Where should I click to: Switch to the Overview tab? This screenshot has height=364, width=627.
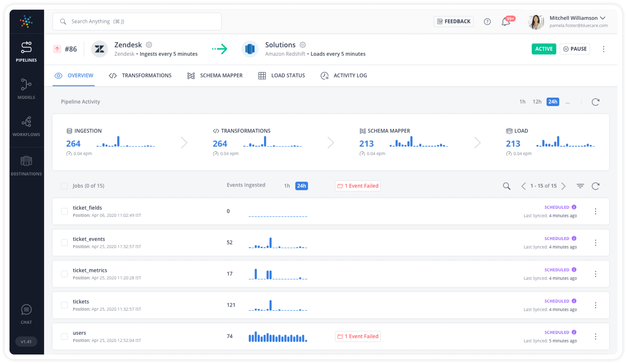(74, 76)
